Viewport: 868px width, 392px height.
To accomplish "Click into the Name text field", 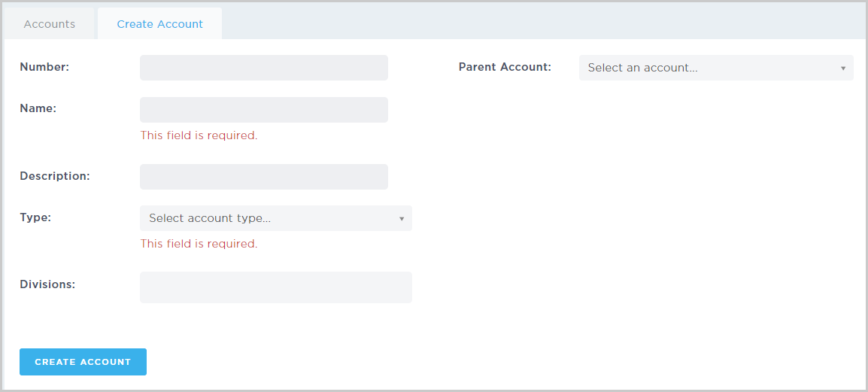I will point(263,110).
